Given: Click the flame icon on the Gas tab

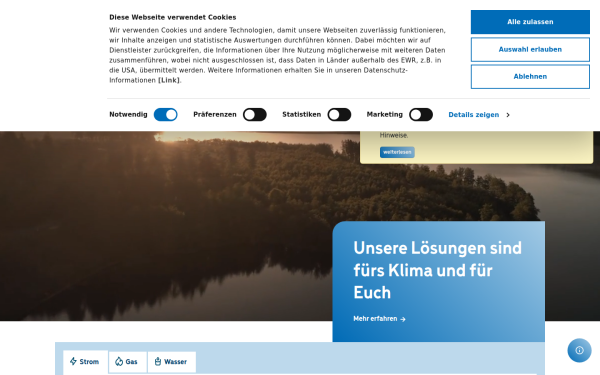Looking at the screenshot, I should 119,362.
